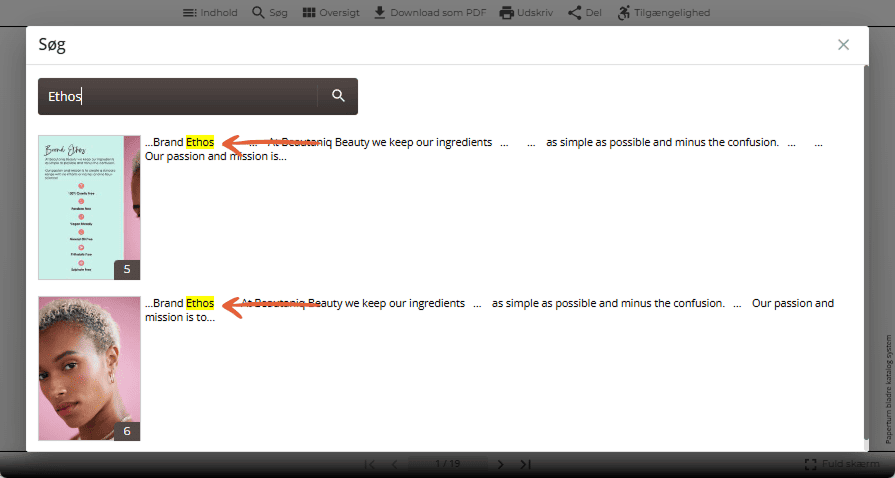
Task: Click the second search result text snippet
Action: (489, 310)
